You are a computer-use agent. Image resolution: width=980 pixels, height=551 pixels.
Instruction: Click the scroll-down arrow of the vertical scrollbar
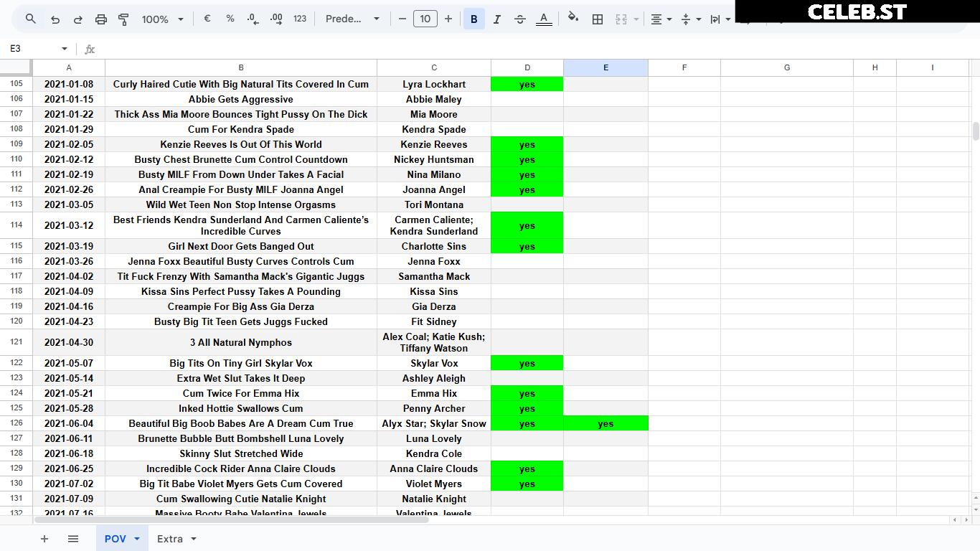pos(976,509)
